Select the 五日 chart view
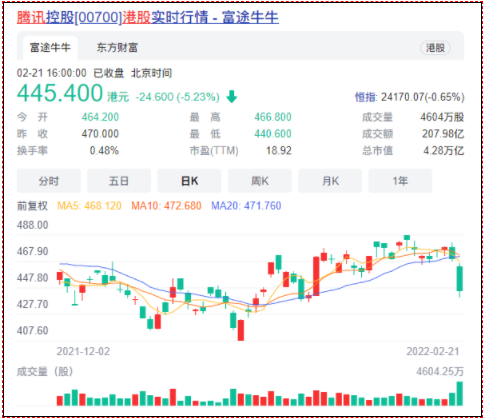485x420 pixels. (x=119, y=181)
